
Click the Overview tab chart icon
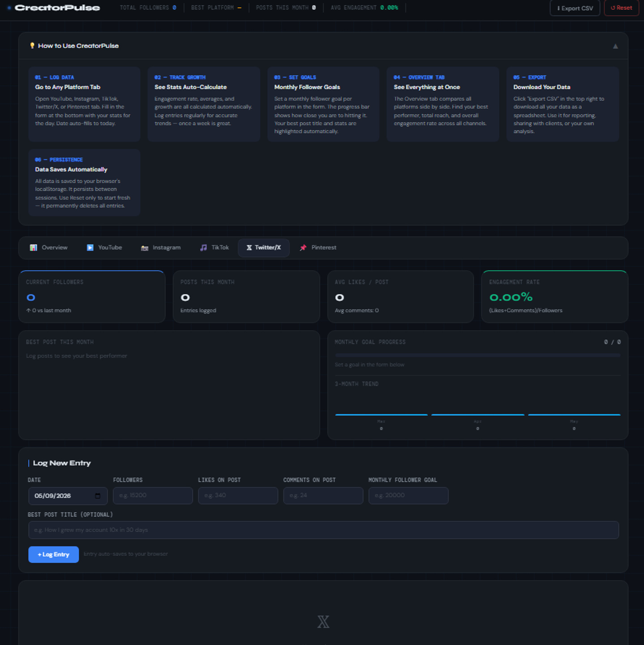[x=34, y=248]
